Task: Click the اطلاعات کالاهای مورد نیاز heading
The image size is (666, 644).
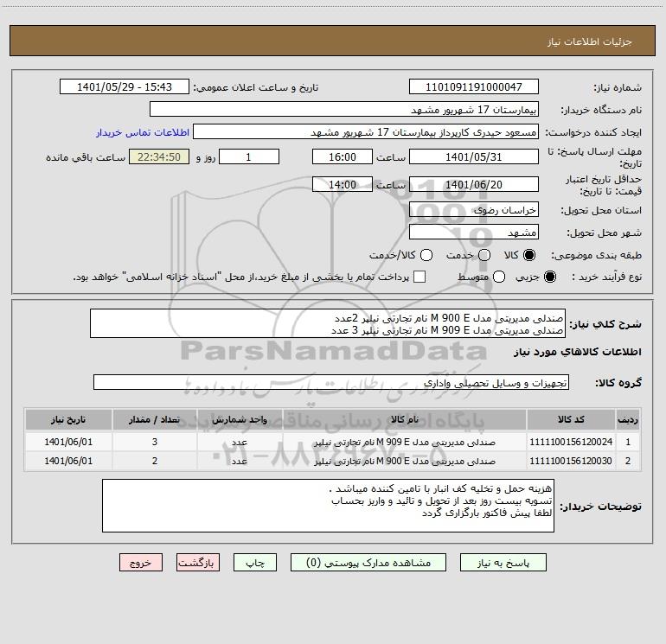Action: (578, 352)
